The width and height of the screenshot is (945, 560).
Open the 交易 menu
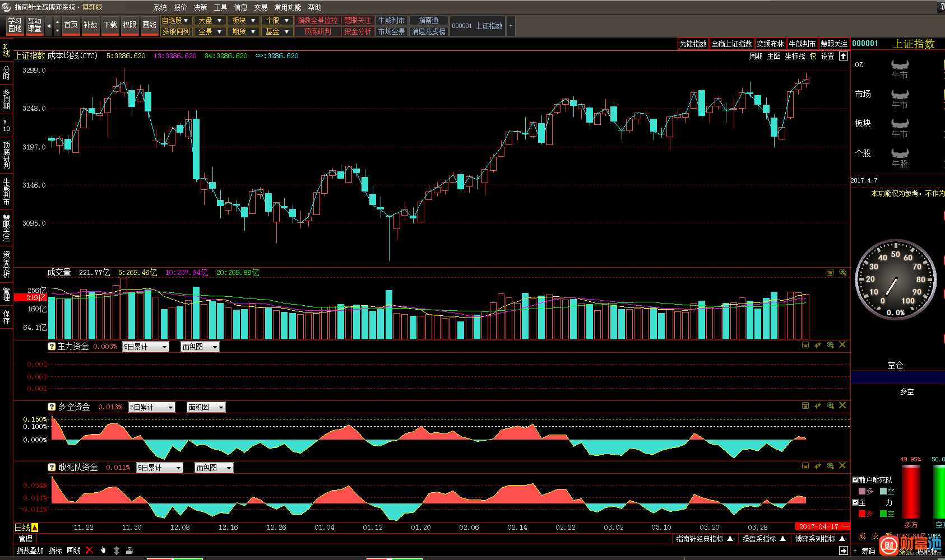pyautogui.click(x=261, y=7)
